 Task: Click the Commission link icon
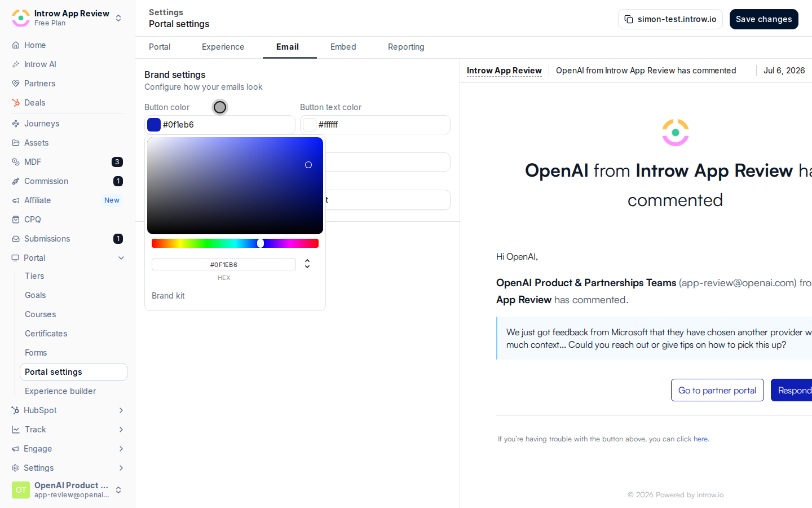coord(16,181)
